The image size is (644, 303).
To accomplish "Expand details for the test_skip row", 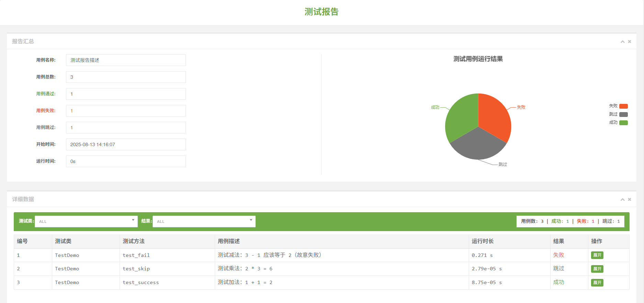I will (x=597, y=269).
